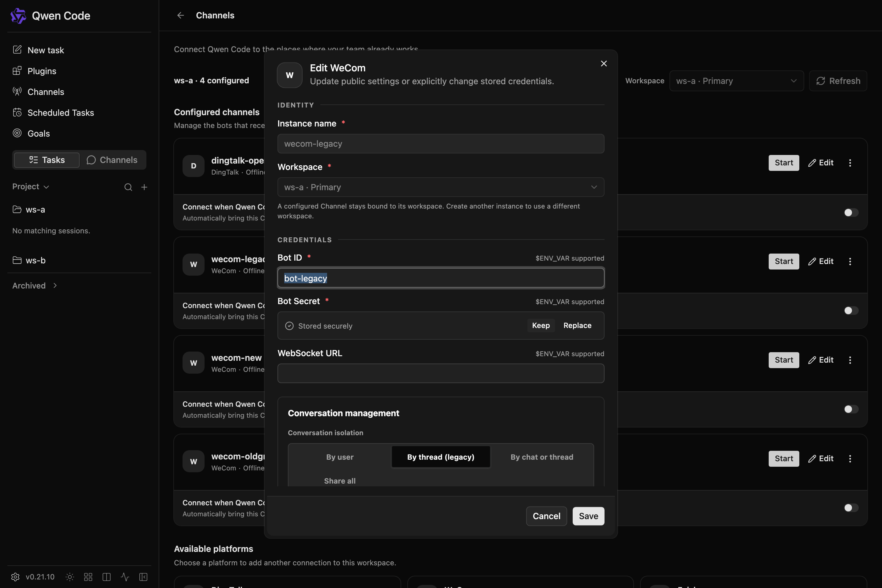Click the W avatar in Edit WeCom header

tap(289, 75)
